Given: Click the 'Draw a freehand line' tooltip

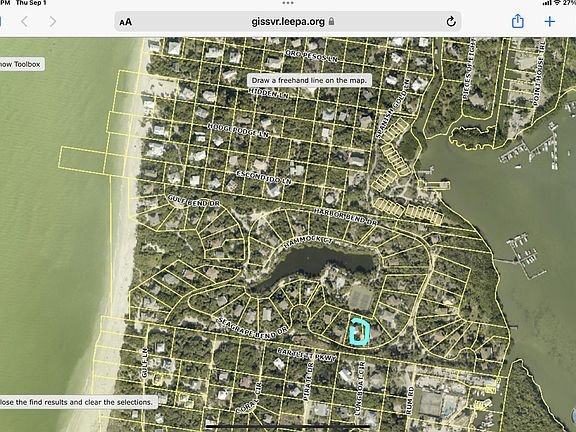Looking at the screenshot, I should point(309,80).
